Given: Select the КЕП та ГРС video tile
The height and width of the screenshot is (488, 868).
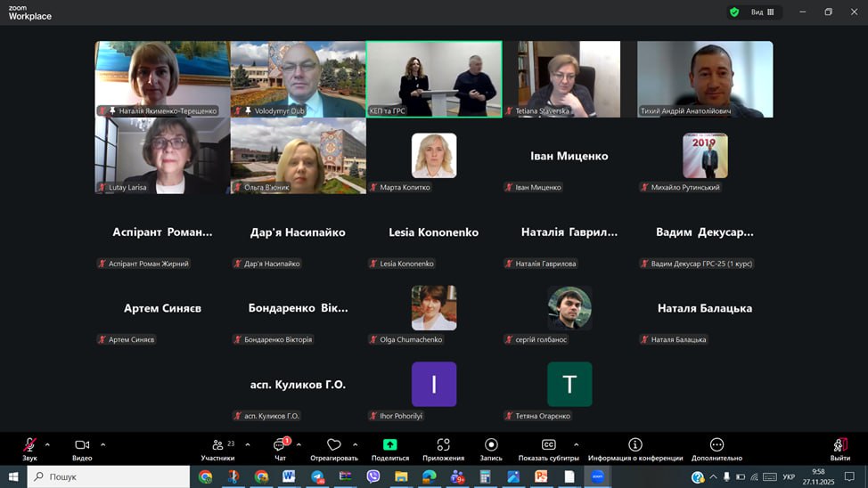Looking at the screenshot, I should coord(434,78).
